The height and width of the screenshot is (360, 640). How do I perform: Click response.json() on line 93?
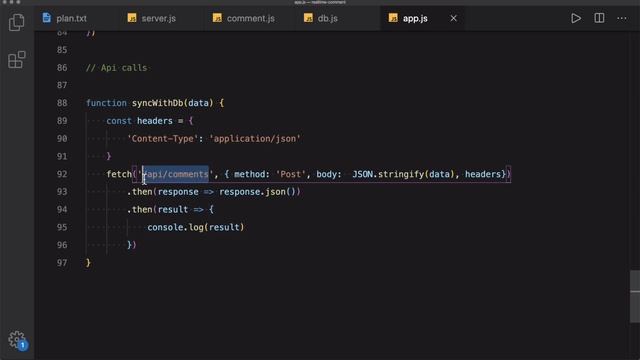pyautogui.click(x=257, y=191)
